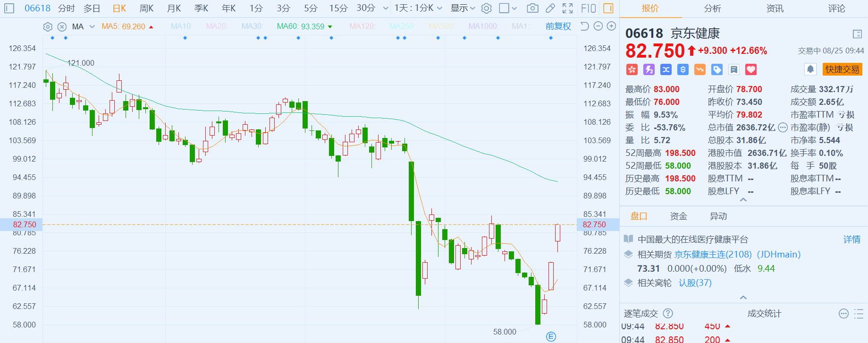
Task: Click the price alert bell icon
Action: click(810, 69)
